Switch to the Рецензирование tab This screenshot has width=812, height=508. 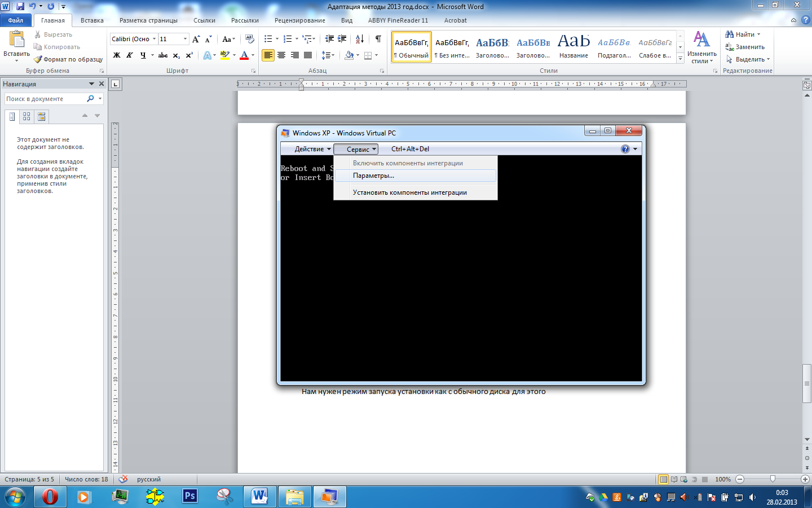300,20
